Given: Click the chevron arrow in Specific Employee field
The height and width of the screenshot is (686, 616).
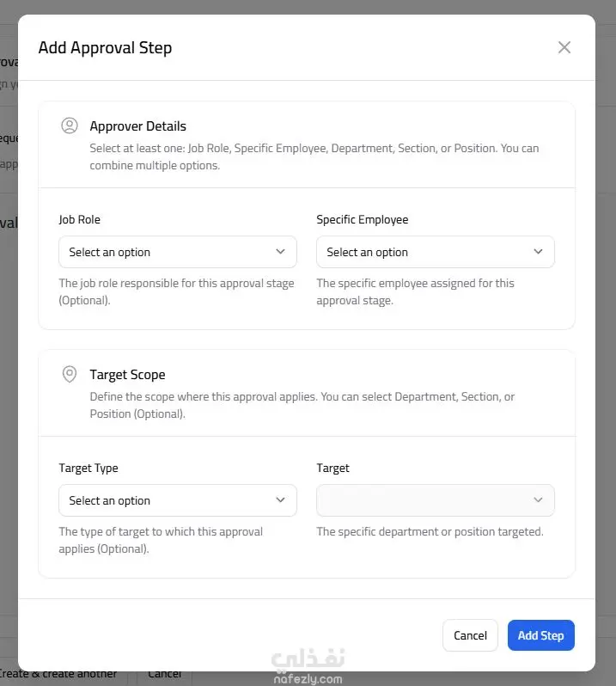Looking at the screenshot, I should [538, 252].
